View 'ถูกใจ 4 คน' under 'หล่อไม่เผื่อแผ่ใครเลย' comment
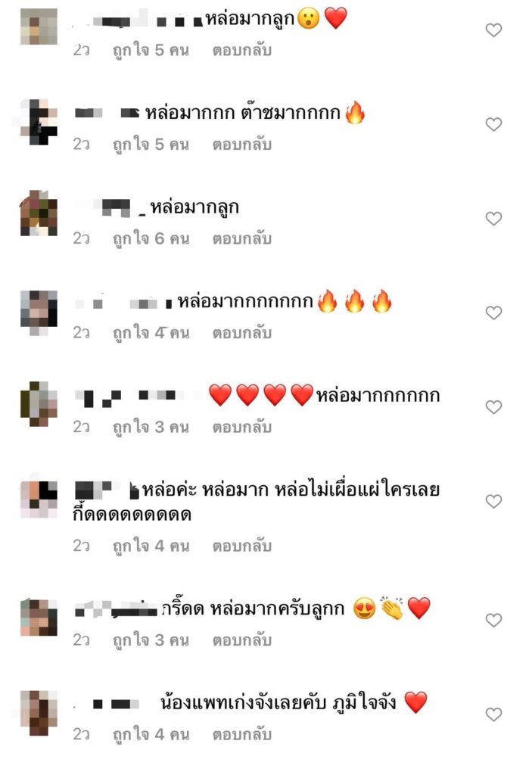This screenshot has height=775, width=532. (x=151, y=546)
